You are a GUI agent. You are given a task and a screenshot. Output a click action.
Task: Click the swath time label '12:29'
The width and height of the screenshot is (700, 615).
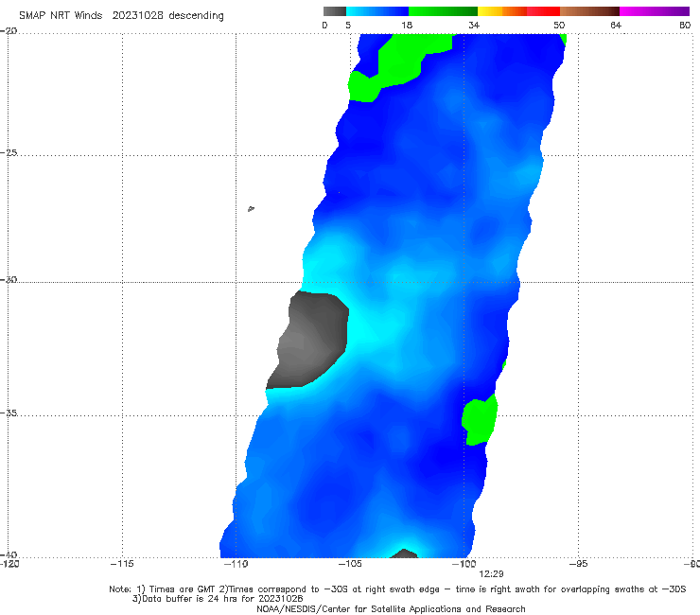(x=491, y=574)
